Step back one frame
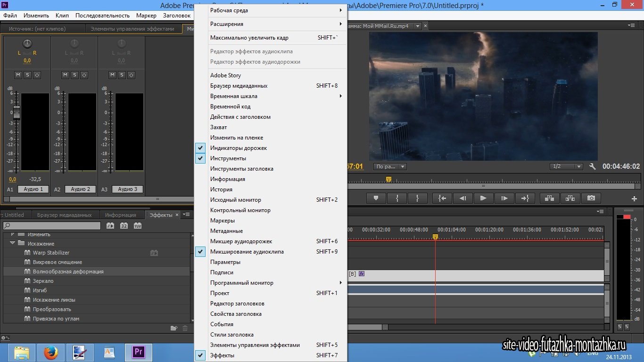Viewport: 644px width, 362px height. 462,198
